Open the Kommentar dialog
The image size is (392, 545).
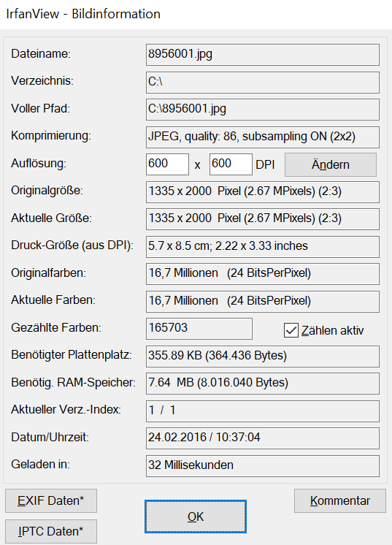[x=340, y=500]
